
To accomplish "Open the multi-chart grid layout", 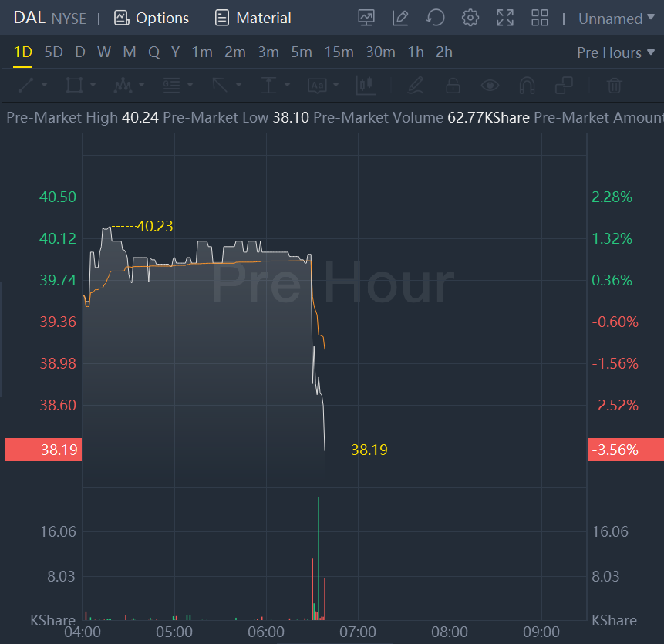I will [540, 18].
